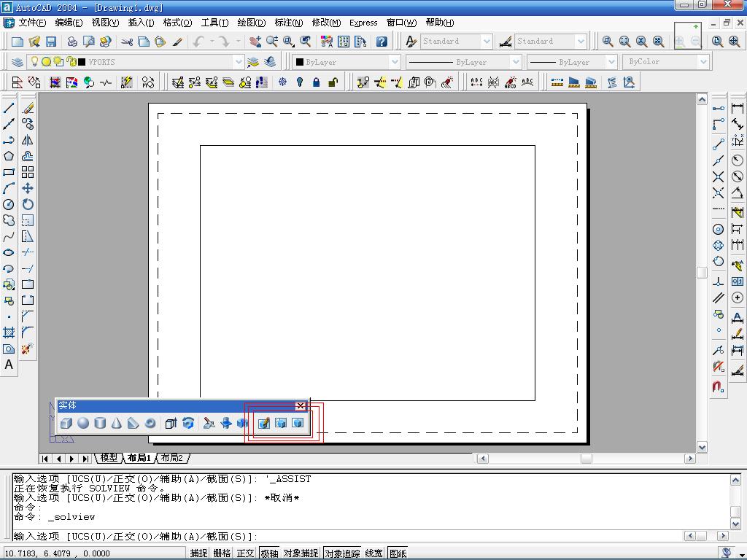This screenshot has height=560, width=747.
Task: Toggle the layer on/off lightbulb for VPORTS
Action: [34, 61]
